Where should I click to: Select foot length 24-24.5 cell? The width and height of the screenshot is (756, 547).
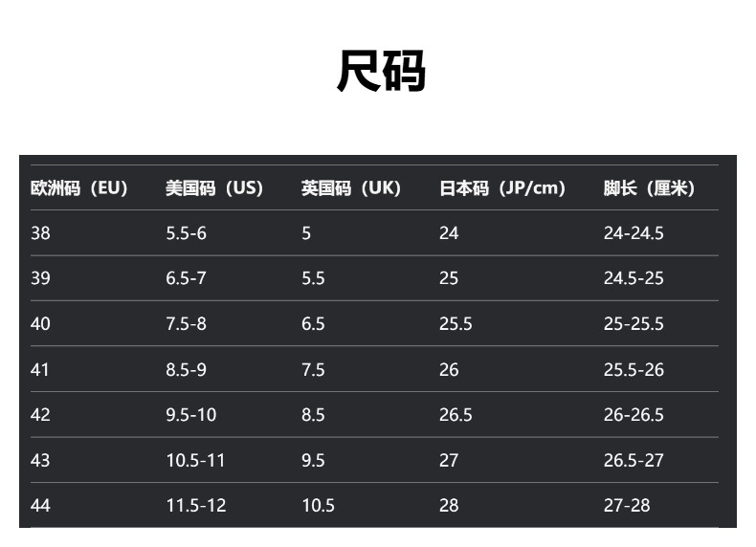point(633,233)
